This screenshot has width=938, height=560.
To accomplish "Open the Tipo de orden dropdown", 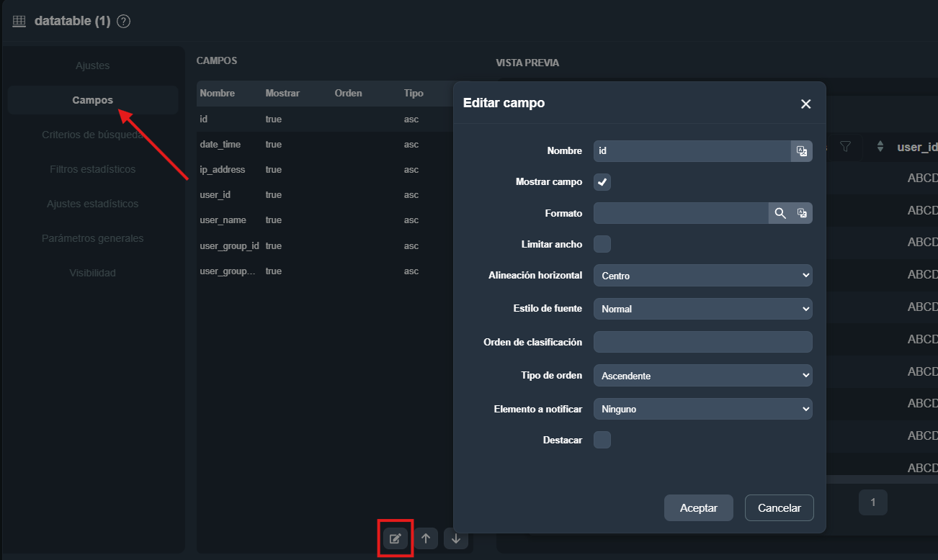I will [x=702, y=375].
